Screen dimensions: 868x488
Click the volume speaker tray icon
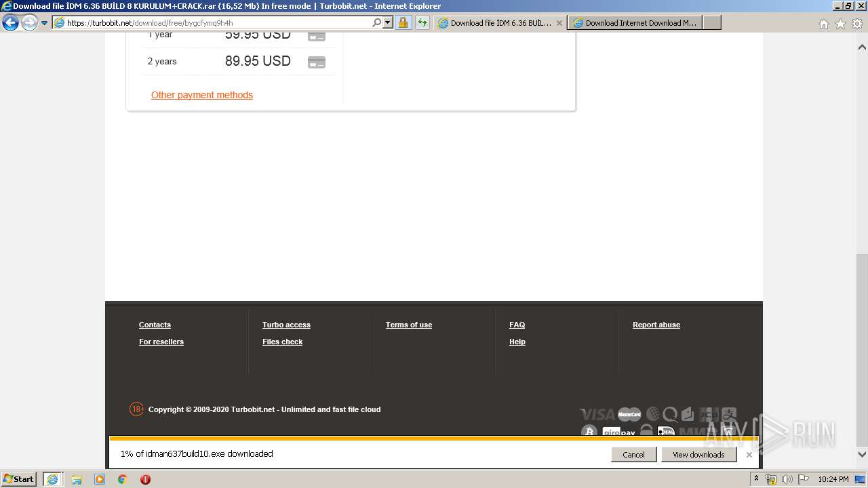click(x=787, y=479)
